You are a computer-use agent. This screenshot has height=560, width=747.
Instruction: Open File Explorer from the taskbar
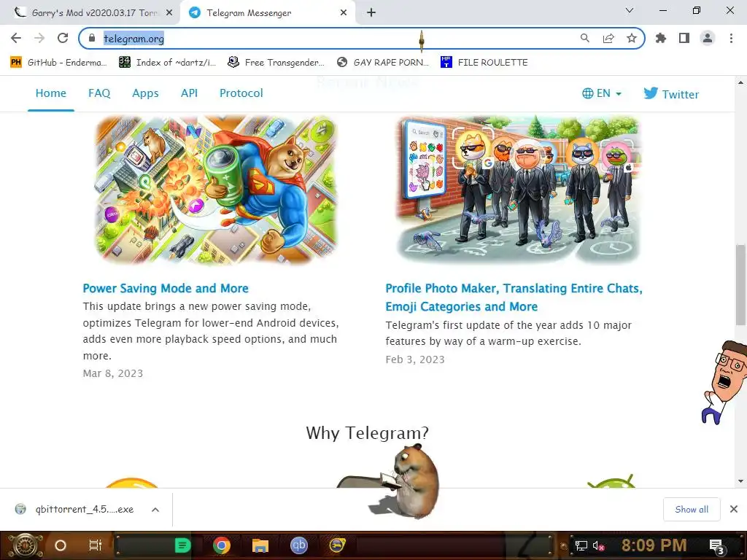coord(260,545)
